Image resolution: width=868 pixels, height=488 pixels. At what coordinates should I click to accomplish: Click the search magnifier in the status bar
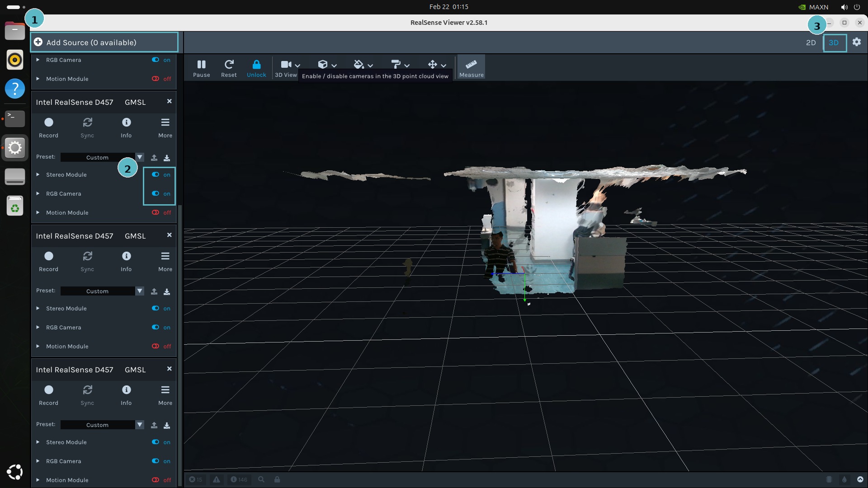pyautogui.click(x=261, y=479)
